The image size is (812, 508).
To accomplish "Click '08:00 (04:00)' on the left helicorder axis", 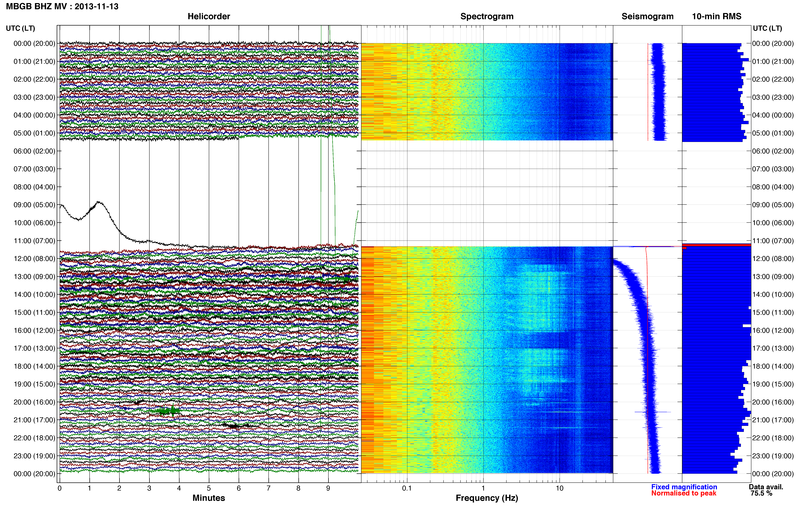I will click(x=34, y=187).
